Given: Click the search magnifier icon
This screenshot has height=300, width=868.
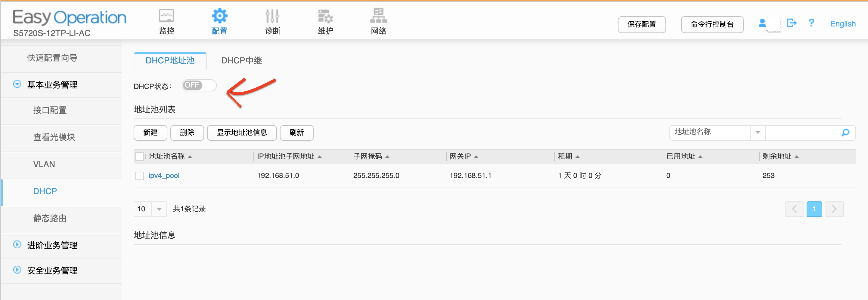Looking at the screenshot, I should (x=845, y=133).
